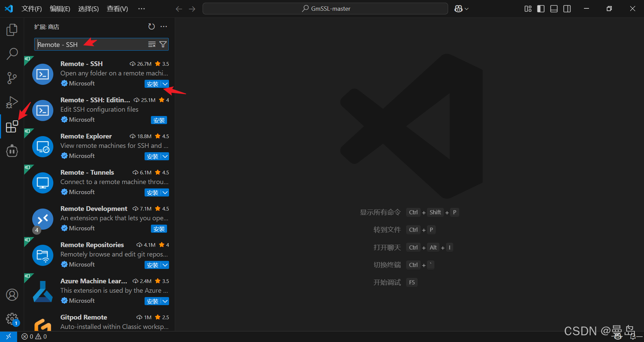Toggle secondary side bar visibility
Viewport: 644px width, 342px height.
click(567, 9)
